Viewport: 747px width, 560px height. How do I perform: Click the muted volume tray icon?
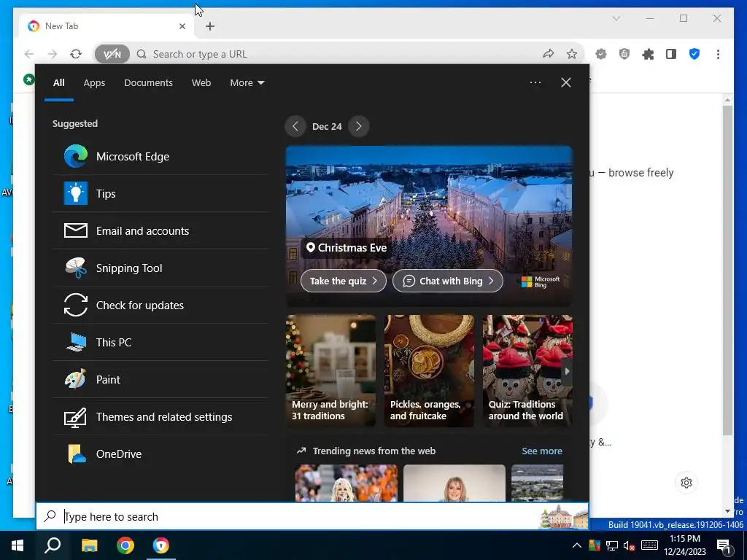pyautogui.click(x=629, y=545)
